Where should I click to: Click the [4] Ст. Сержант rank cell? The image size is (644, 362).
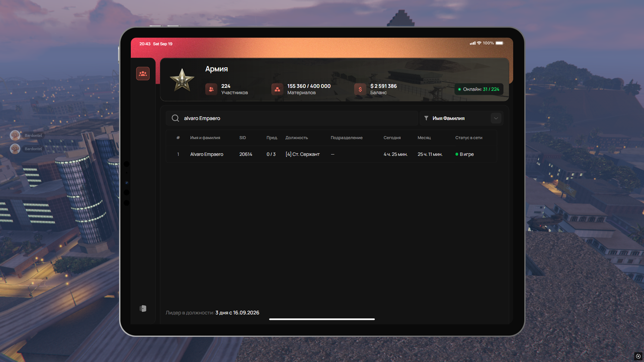pos(302,154)
